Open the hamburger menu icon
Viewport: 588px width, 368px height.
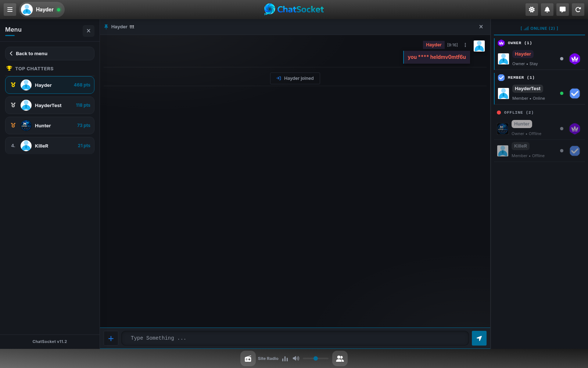point(10,10)
